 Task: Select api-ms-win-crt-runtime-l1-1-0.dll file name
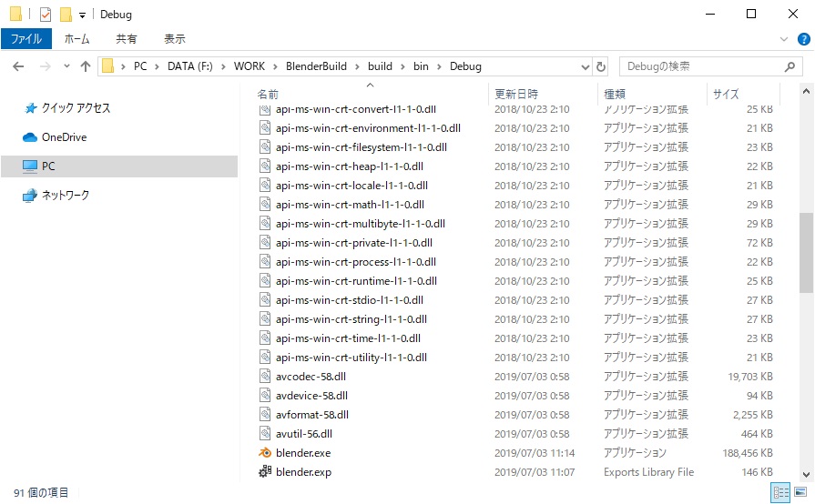click(x=356, y=281)
